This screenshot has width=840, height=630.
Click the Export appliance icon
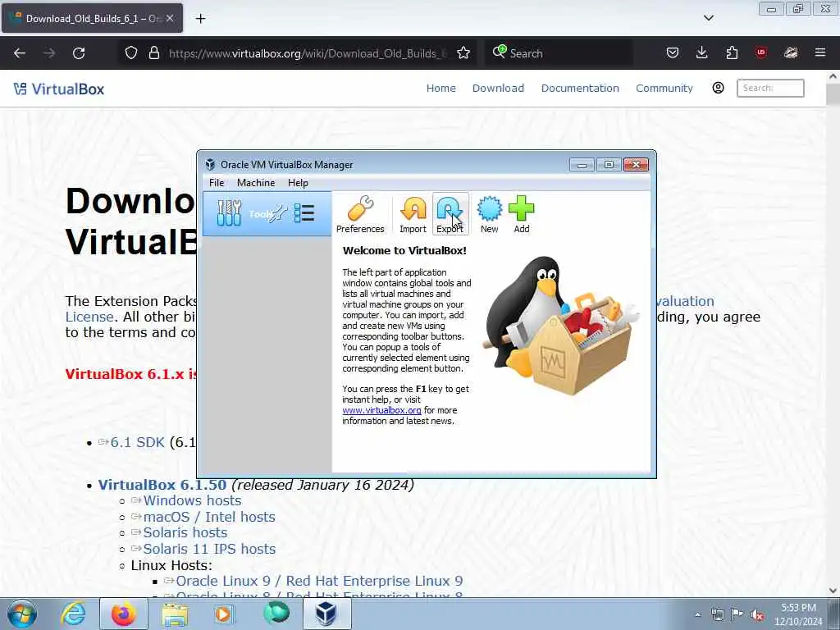[x=450, y=214]
